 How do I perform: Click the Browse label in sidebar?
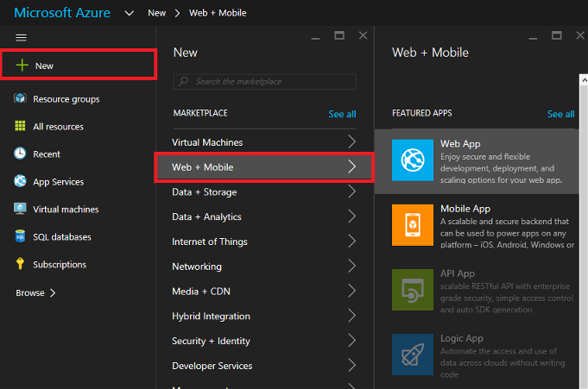(30, 292)
